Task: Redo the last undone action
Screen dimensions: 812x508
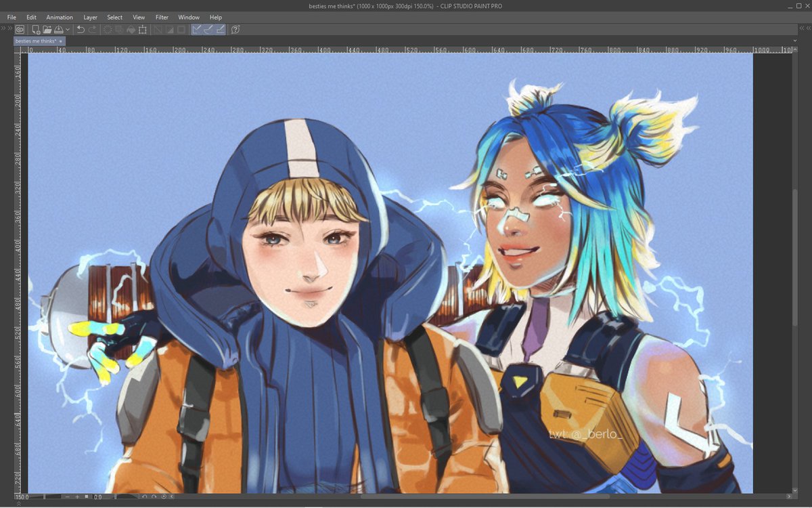Action: point(92,29)
